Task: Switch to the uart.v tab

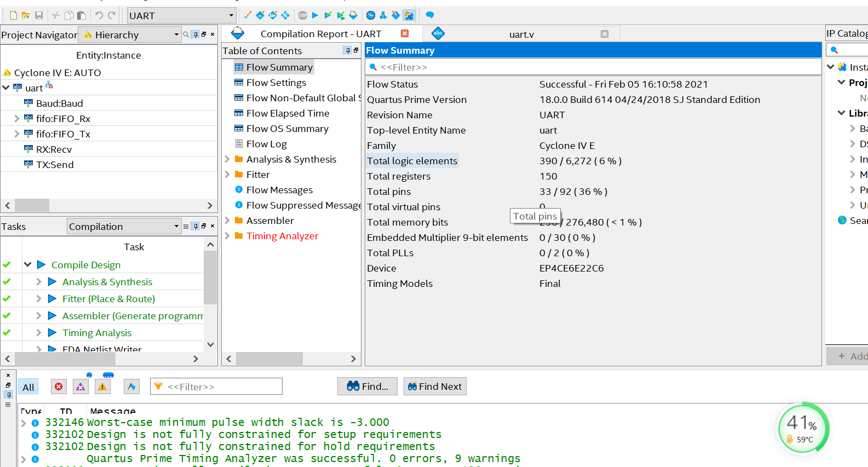Action: coord(521,34)
